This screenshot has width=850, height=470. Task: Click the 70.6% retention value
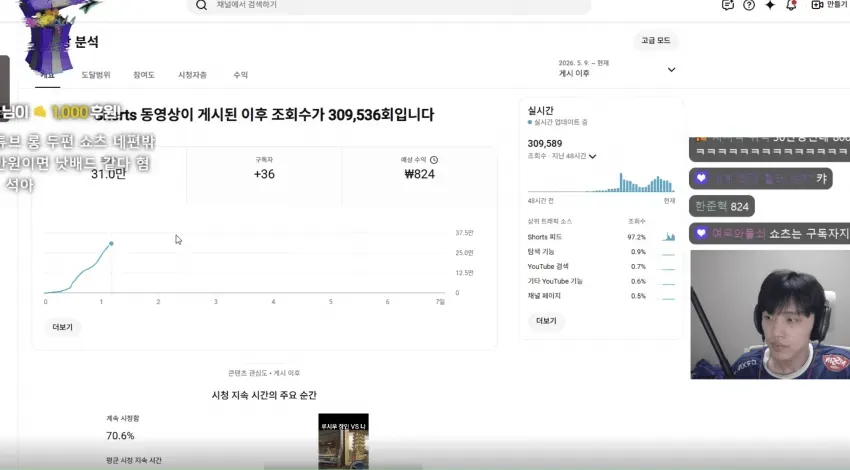[120, 436]
